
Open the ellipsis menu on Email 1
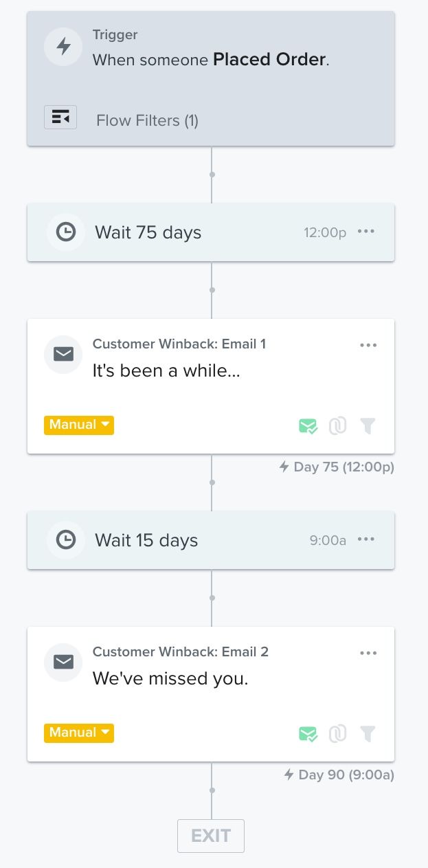[x=369, y=345]
